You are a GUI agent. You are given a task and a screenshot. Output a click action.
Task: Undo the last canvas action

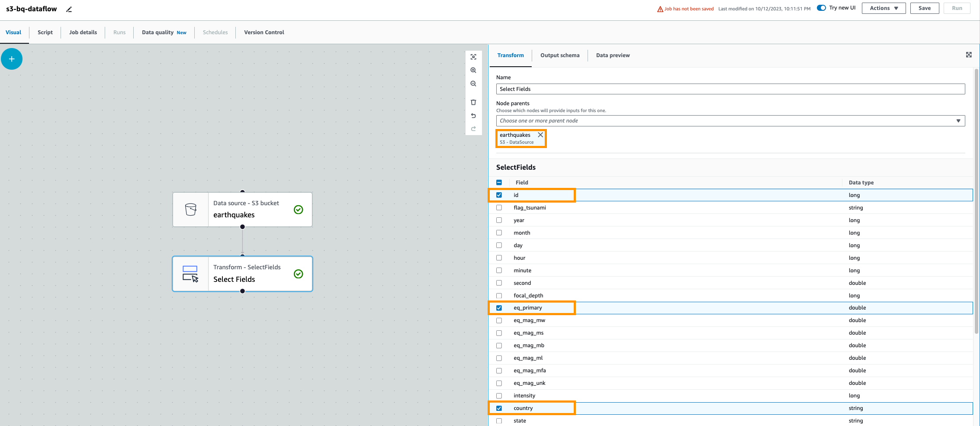pos(473,116)
